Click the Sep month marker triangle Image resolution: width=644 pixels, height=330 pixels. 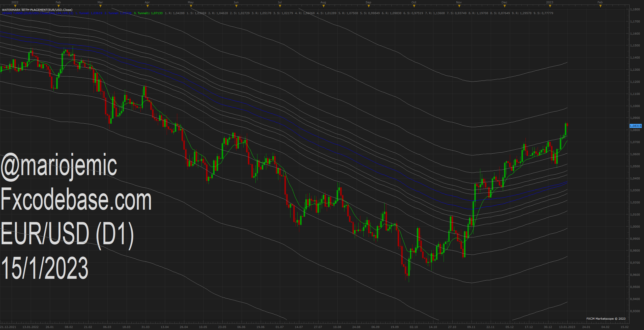[x=369, y=6]
